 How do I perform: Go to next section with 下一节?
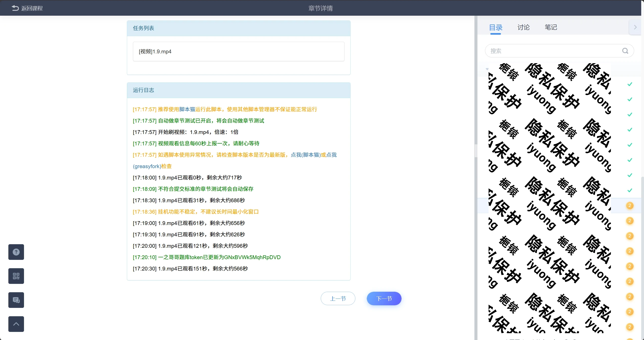[384, 299]
